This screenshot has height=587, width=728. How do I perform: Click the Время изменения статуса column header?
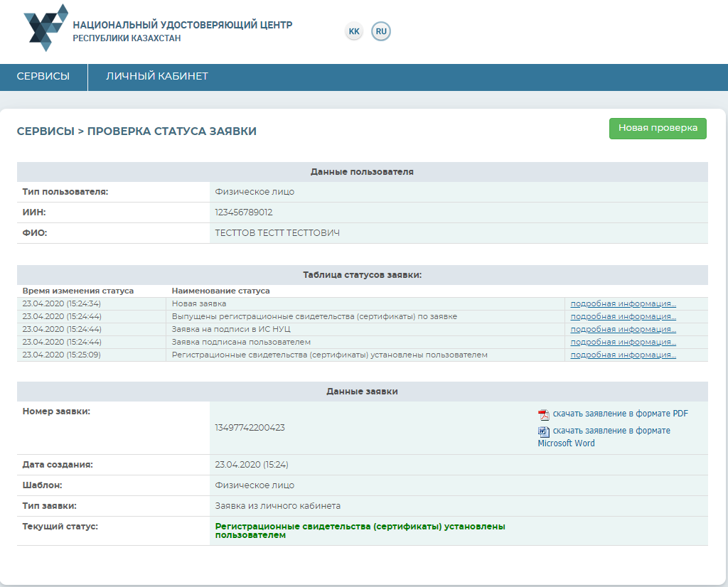pos(78,291)
